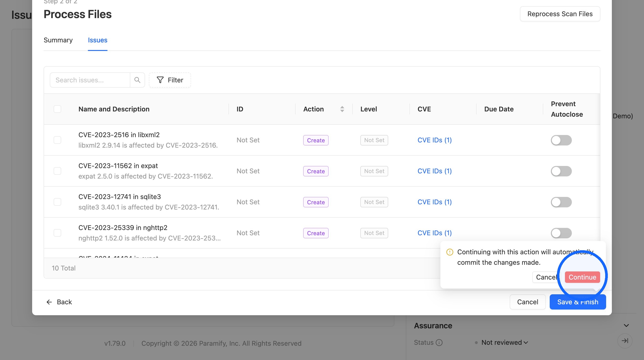Viewport: 644px width, 360px height.
Task: Enable Prevent Autoclose for expat CVE-2023-11562
Action: pos(561,171)
